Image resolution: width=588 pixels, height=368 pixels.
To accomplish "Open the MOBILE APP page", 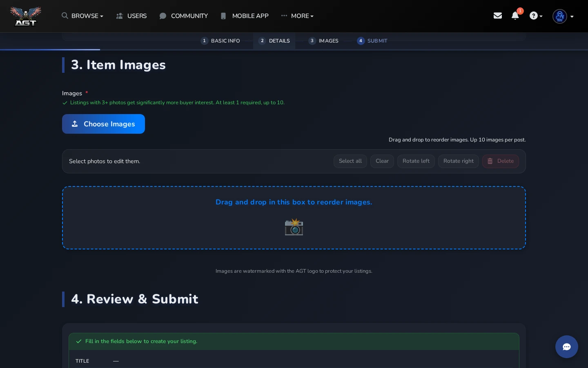I will pyautogui.click(x=245, y=16).
